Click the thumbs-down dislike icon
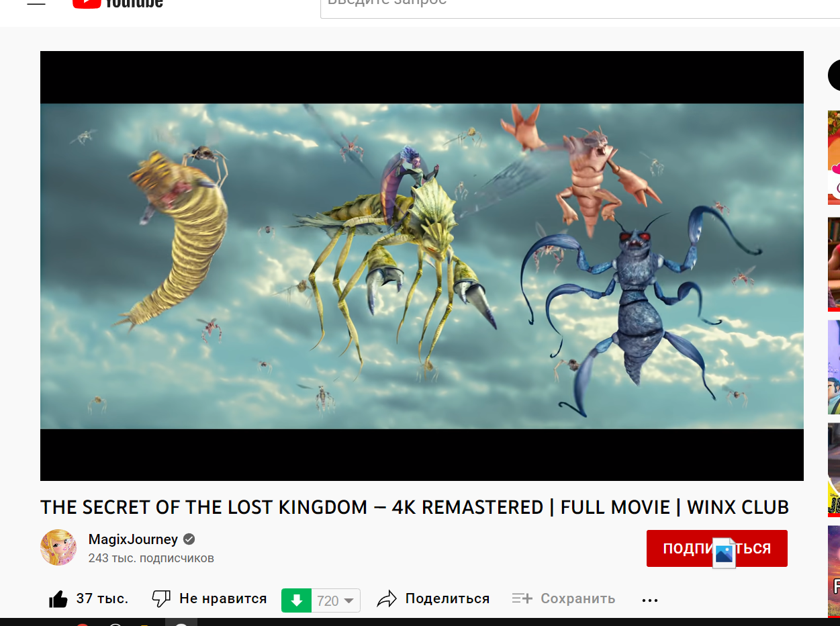The width and height of the screenshot is (840, 626). (x=161, y=599)
